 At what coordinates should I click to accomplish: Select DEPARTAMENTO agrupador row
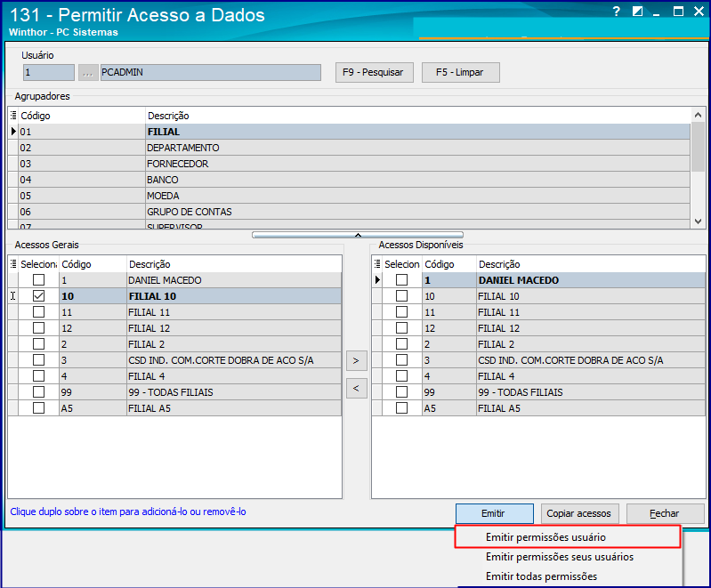[x=349, y=148]
